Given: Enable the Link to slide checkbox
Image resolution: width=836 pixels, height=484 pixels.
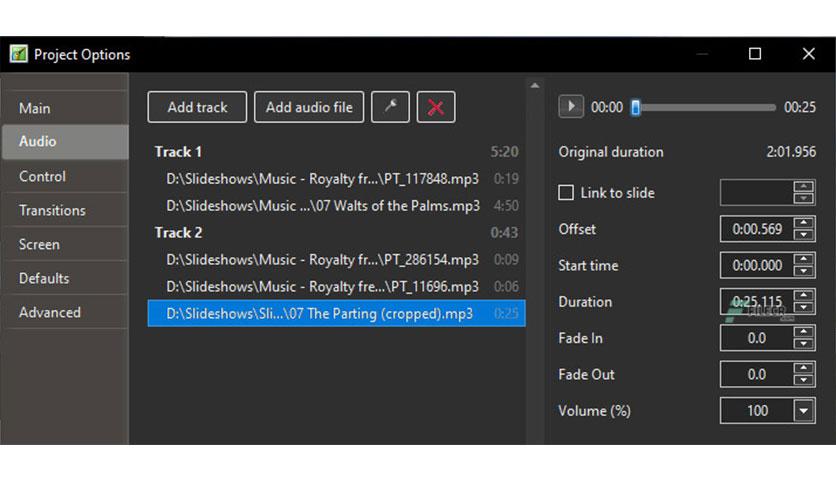Looking at the screenshot, I should (566, 192).
